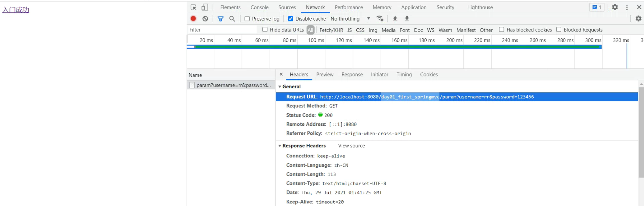Collapse the Response Headers section

pyautogui.click(x=280, y=146)
